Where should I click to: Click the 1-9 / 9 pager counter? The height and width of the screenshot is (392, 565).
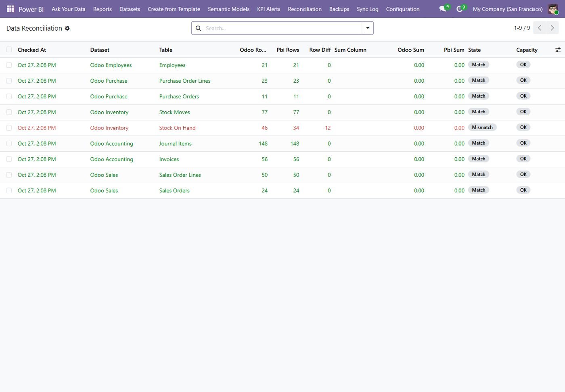click(x=522, y=28)
